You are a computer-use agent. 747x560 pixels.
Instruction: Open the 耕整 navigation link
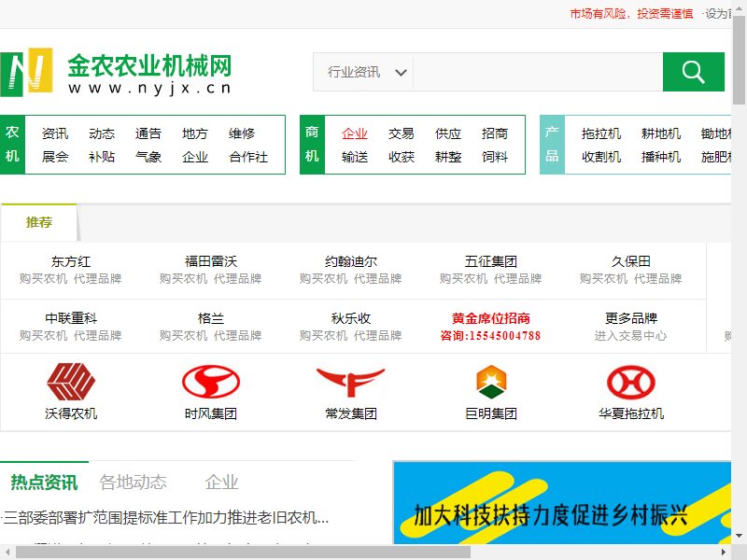pos(448,157)
